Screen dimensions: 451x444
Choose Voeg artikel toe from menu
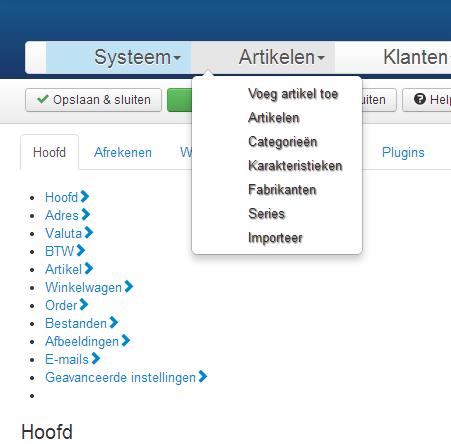pyautogui.click(x=293, y=94)
